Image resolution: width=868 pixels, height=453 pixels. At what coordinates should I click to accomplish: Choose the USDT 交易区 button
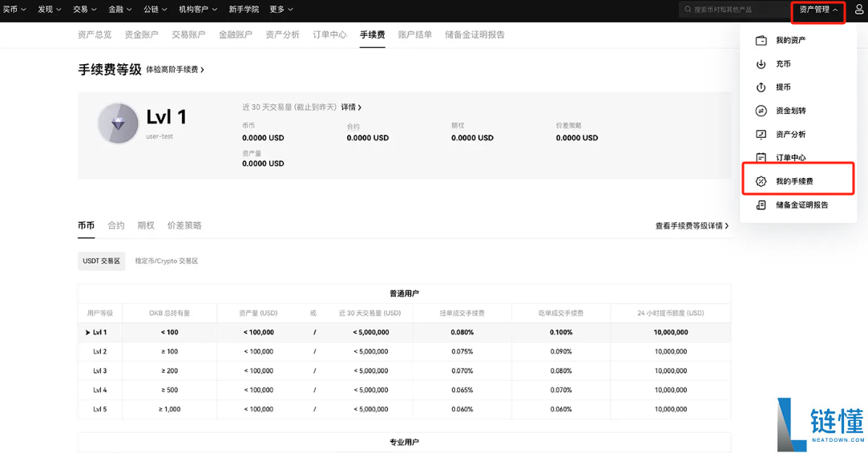pyautogui.click(x=101, y=261)
